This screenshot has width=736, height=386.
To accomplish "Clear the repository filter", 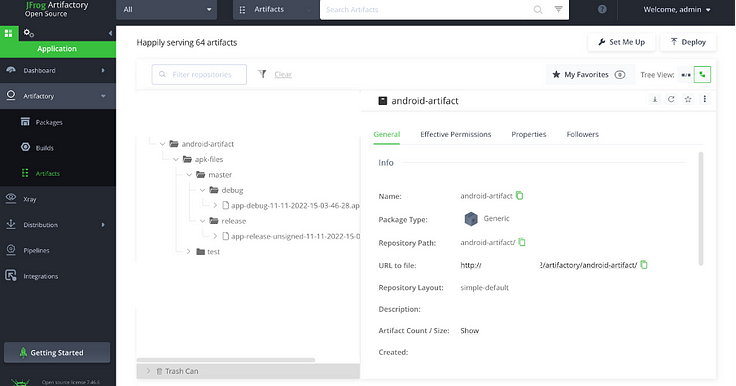I will click(283, 74).
